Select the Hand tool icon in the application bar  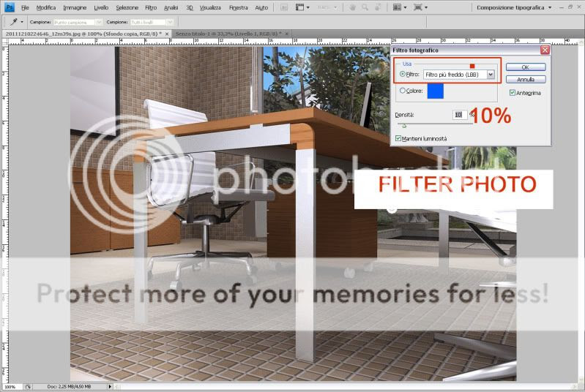pyautogui.click(x=352, y=7)
